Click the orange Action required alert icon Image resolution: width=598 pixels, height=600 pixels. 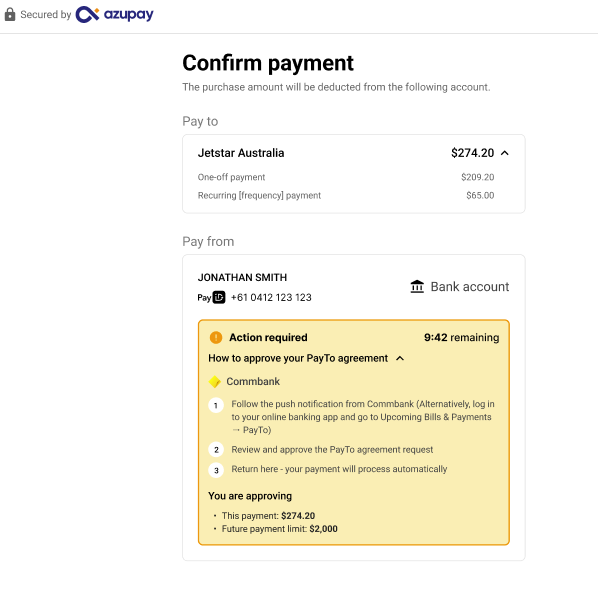pyautogui.click(x=216, y=338)
